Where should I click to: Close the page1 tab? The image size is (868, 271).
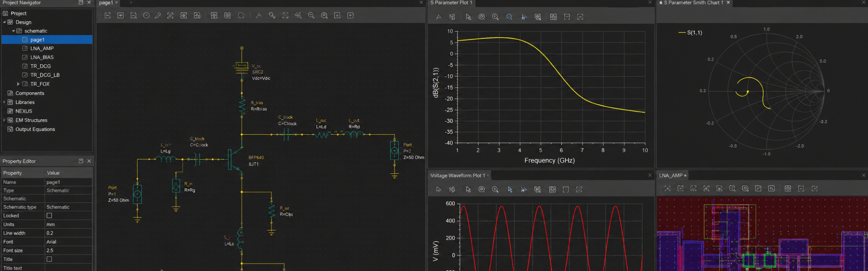pos(117,3)
